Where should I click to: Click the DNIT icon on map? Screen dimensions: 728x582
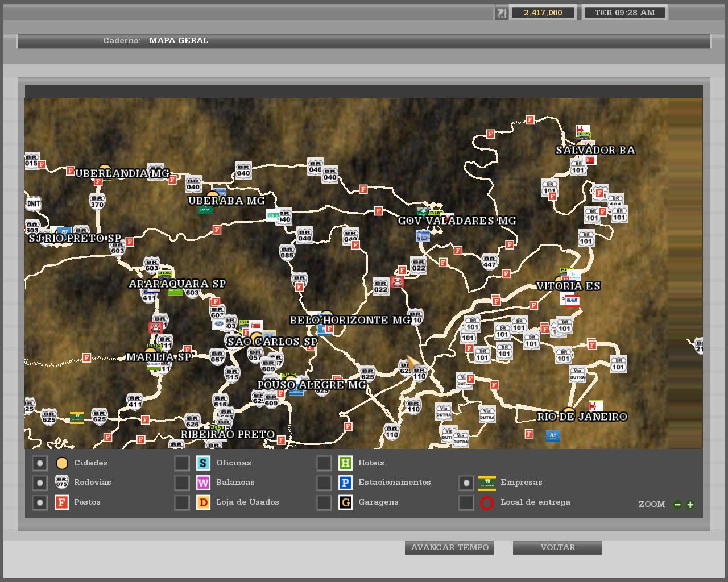click(x=33, y=203)
